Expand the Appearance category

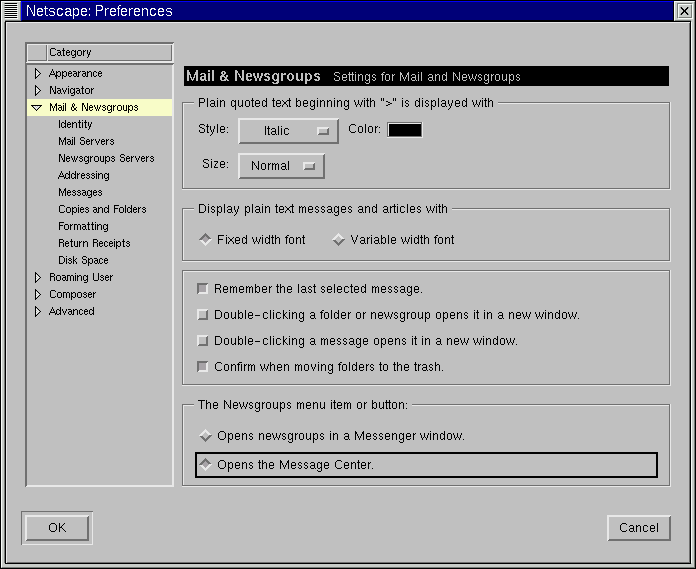(x=38, y=74)
